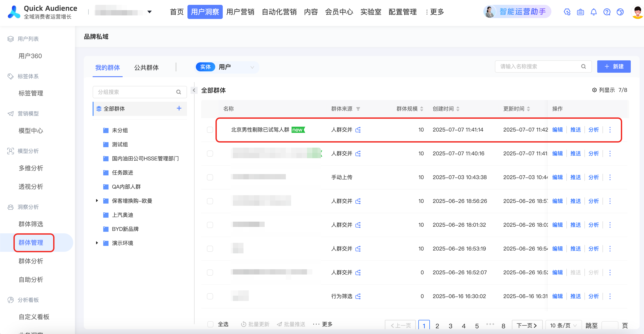Check the 北京男性剔除已试驾人群 row checkbox
This screenshot has width=644, height=334.
point(210,130)
